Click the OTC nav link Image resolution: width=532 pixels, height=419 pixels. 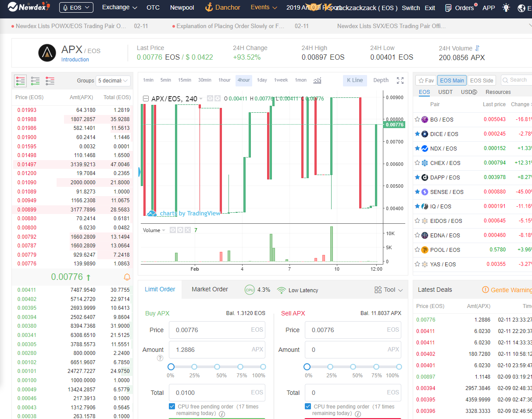point(153,7)
